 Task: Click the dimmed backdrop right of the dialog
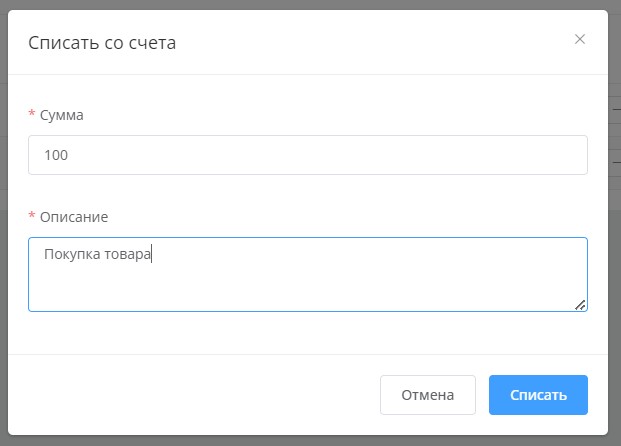(615, 250)
